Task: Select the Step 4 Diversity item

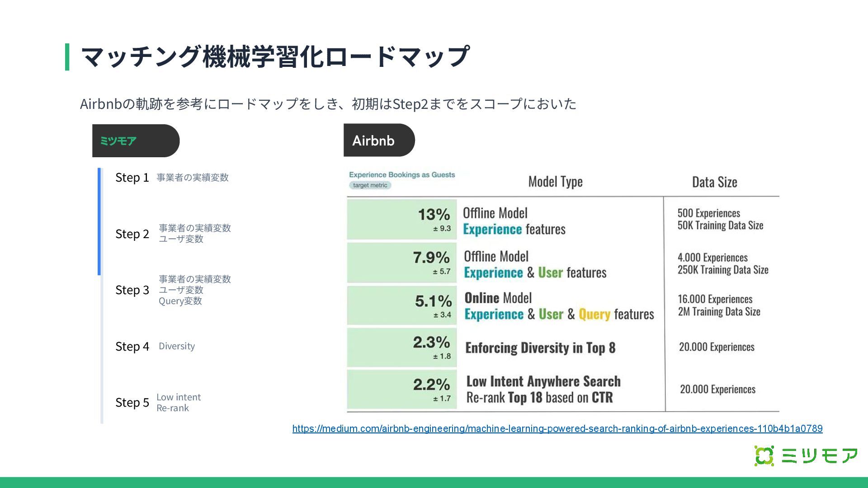Action: [x=132, y=347]
